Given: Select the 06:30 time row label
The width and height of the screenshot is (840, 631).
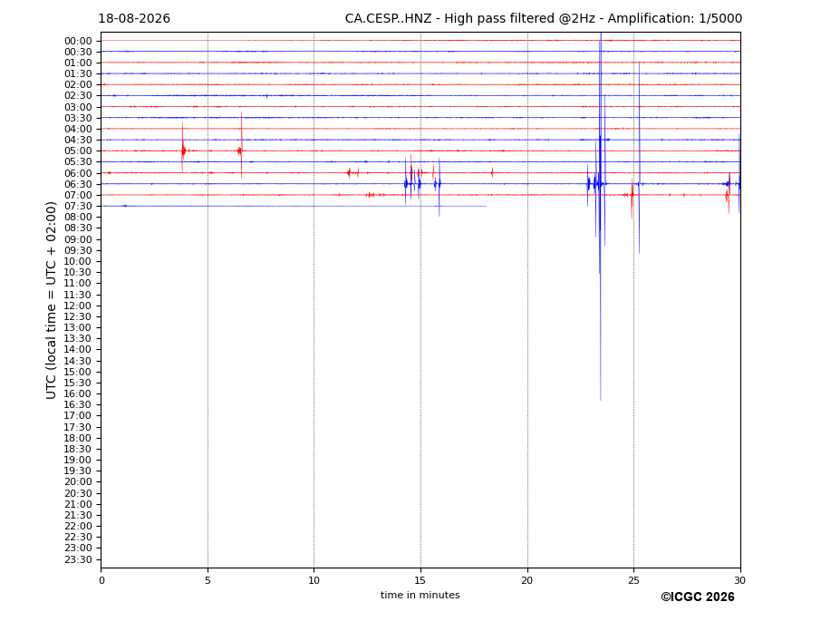Looking at the screenshot, I should pyautogui.click(x=78, y=184).
